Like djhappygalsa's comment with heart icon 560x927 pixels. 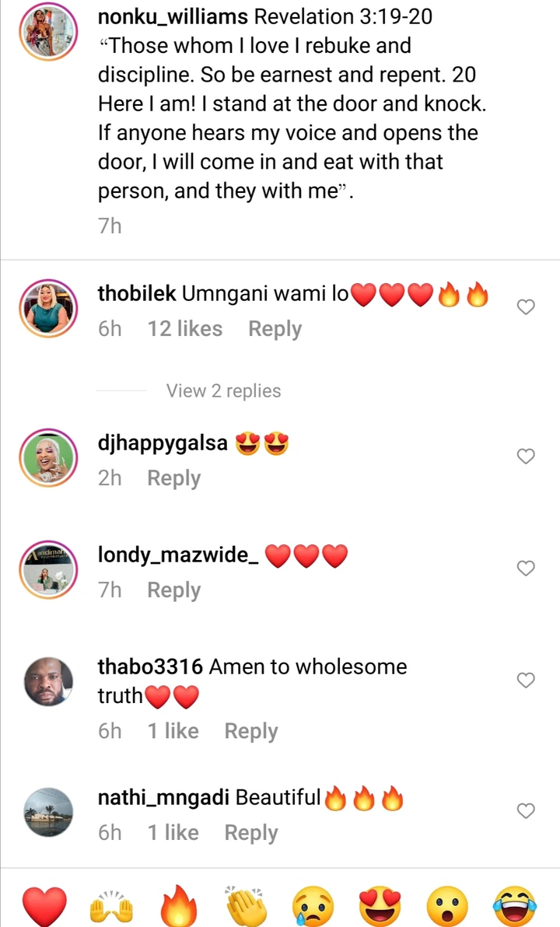coord(526,457)
